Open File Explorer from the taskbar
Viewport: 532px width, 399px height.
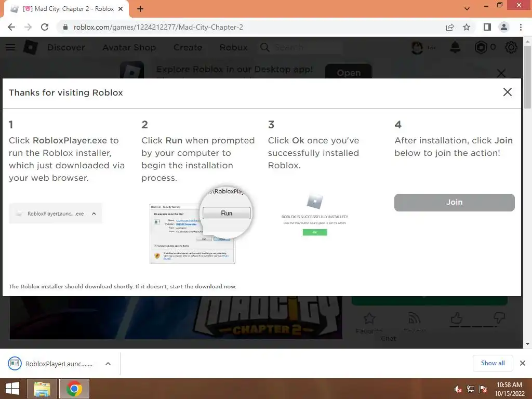(42, 389)
